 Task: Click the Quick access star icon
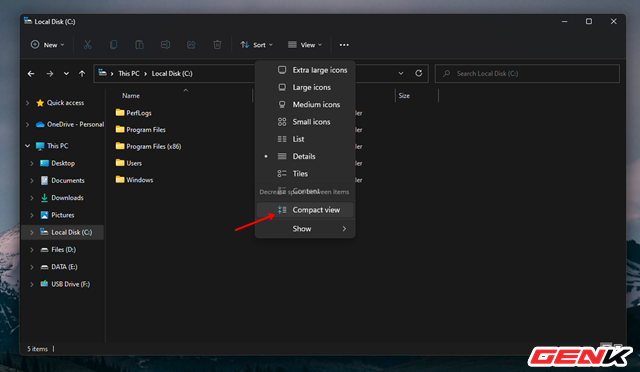click(x=40, y=103)
